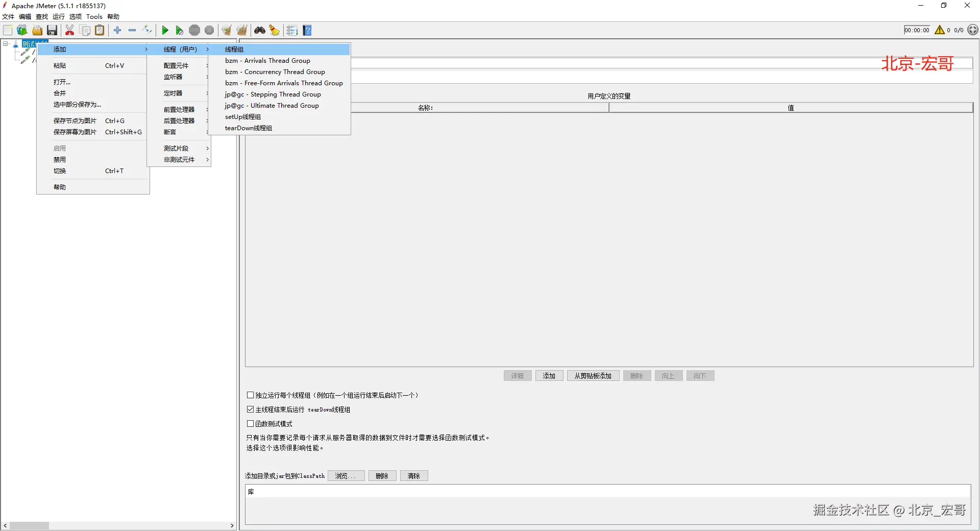
Task: Click the binoculars Search icon
Action: [x=260, y=31]
